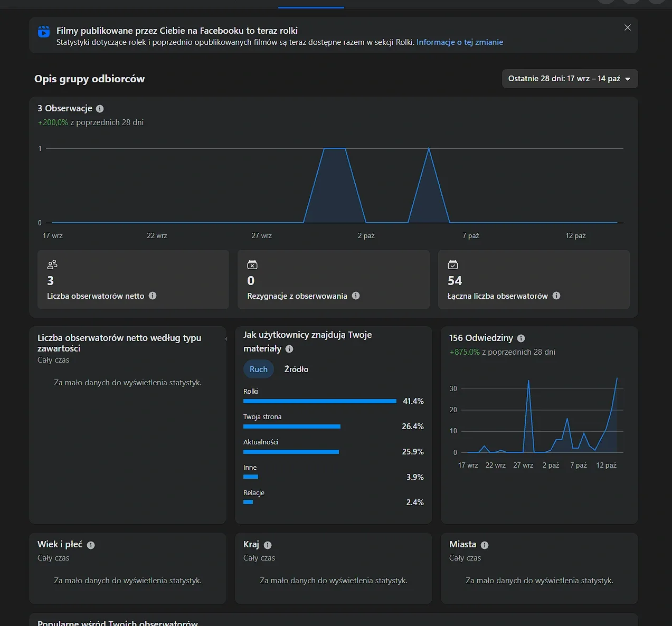Open the Ostatnie 28 dni date range dropdown
The width and height of the screenshot is (672, 626).
570,79
